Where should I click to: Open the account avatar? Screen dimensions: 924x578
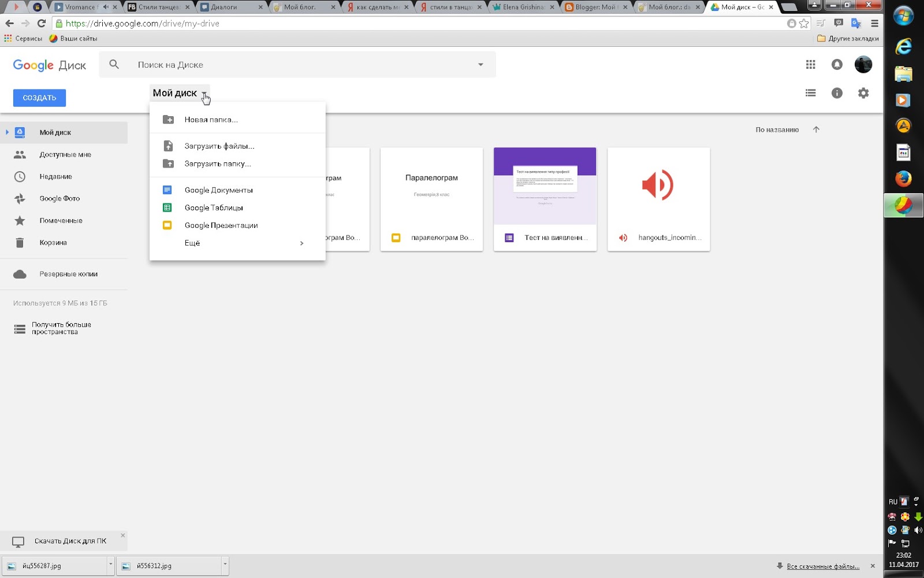pos(863,65)
